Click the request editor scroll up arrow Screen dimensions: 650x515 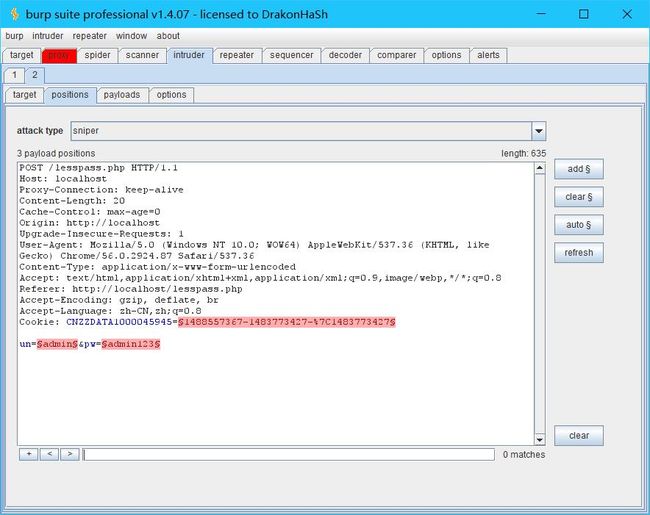tap(539, 168)
